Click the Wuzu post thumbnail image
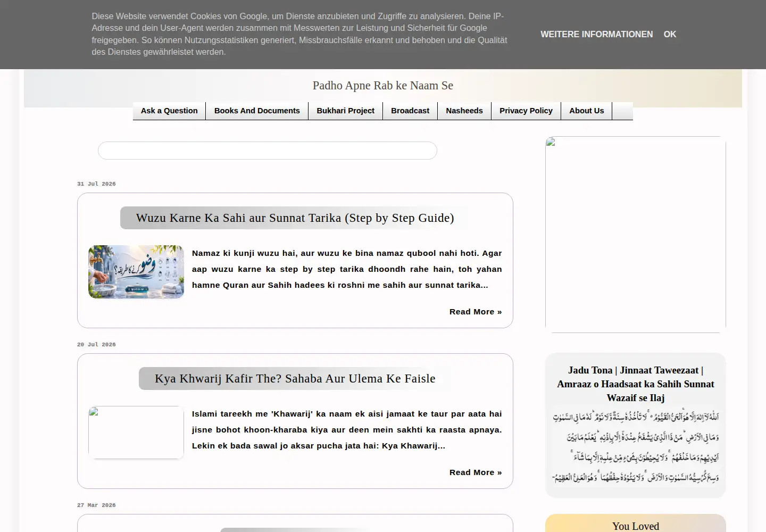The image size is (766, 532). pos(136,272)
